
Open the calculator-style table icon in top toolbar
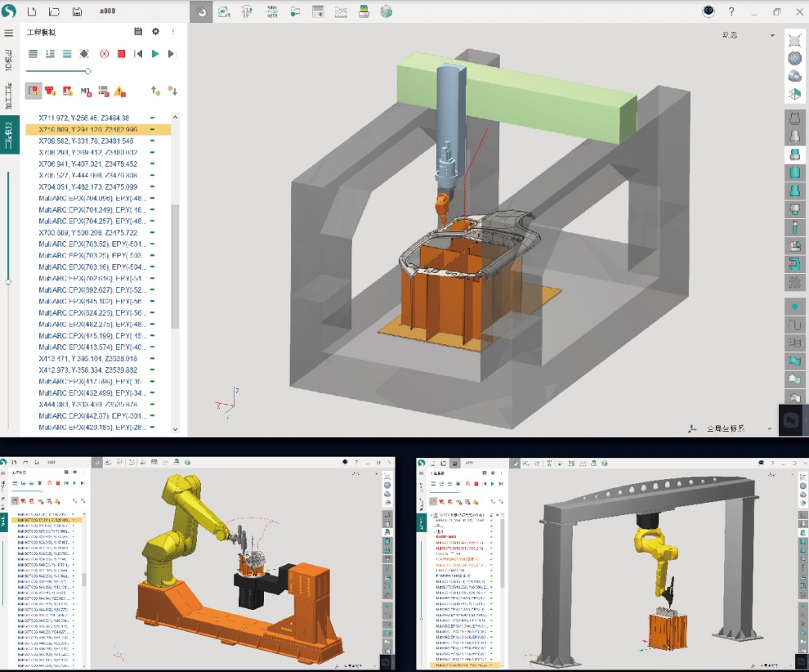click(319, 11)
